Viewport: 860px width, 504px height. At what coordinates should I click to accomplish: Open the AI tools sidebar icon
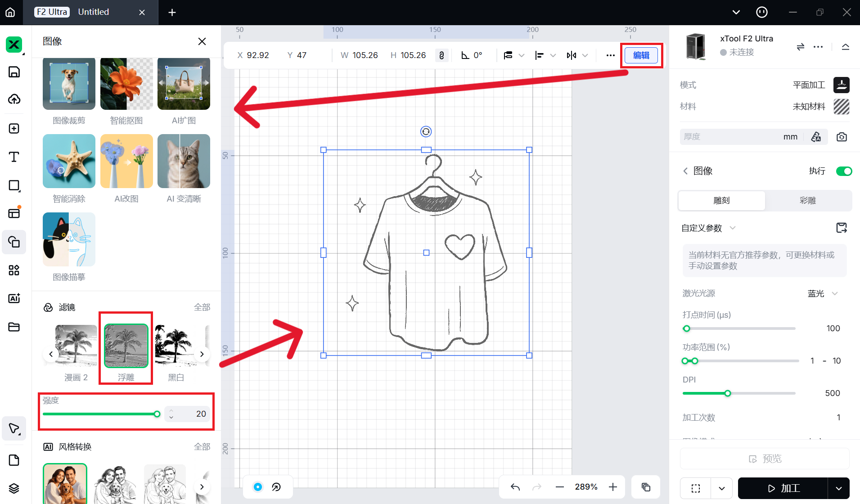tap(14, 298)
